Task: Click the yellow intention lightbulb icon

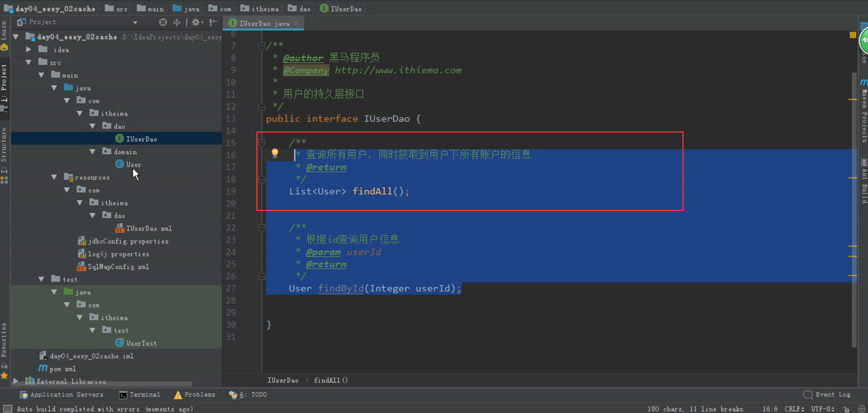Action: point(275,153)
